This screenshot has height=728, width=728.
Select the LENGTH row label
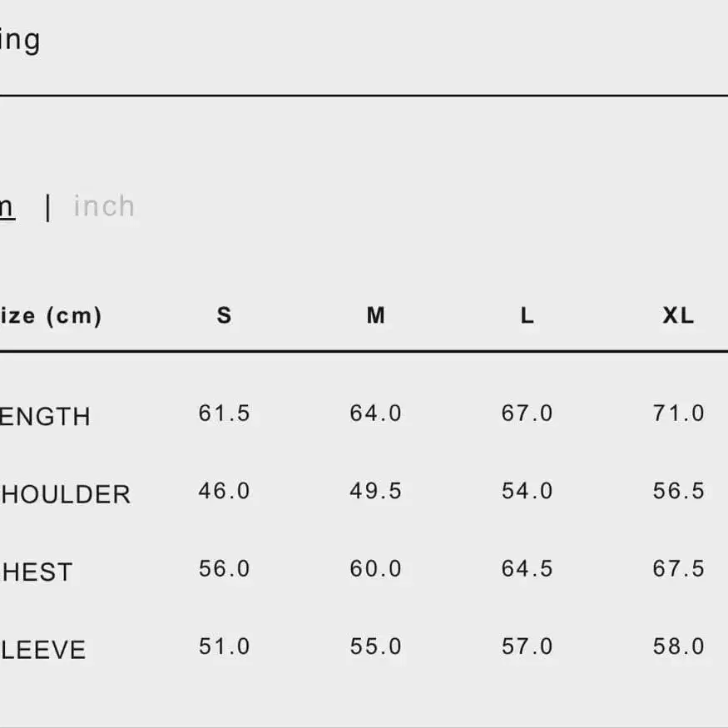pos(45,417)
